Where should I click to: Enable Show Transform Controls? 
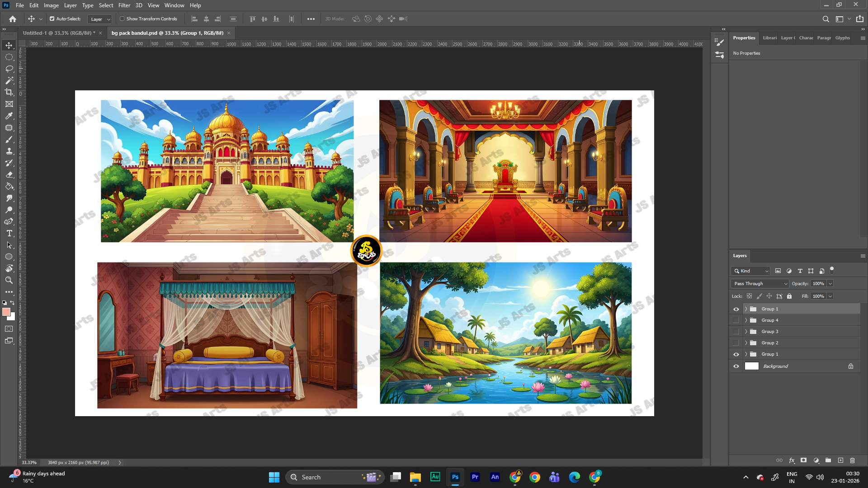pos(122,19)
